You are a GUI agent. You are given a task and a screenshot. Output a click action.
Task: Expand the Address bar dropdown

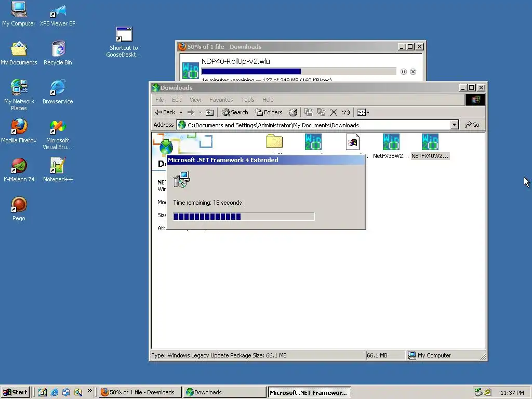[x=454, y=125]
